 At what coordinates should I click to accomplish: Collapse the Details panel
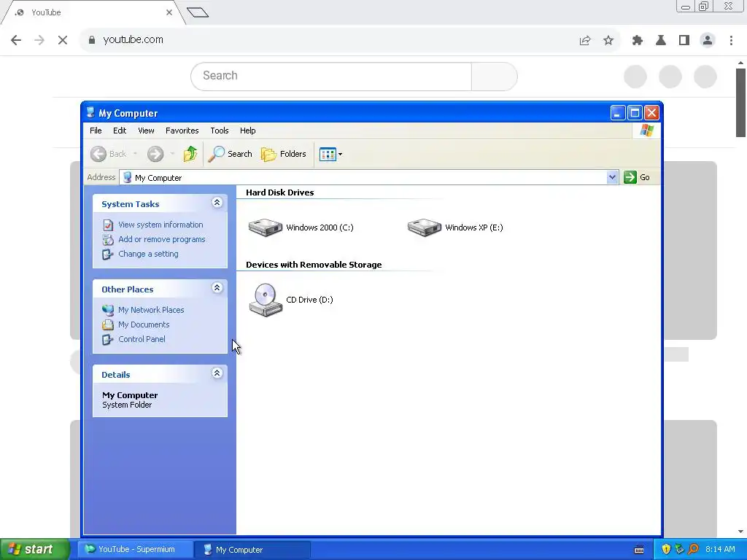217,373
